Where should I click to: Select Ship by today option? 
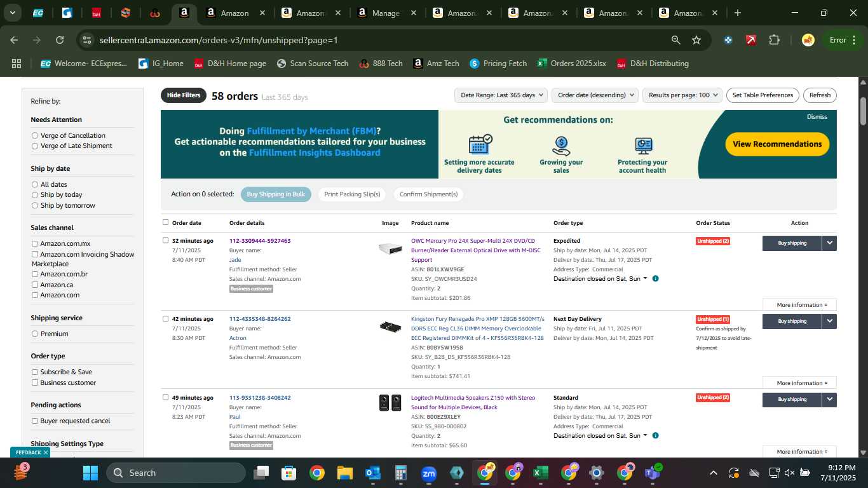pos(35,195)
